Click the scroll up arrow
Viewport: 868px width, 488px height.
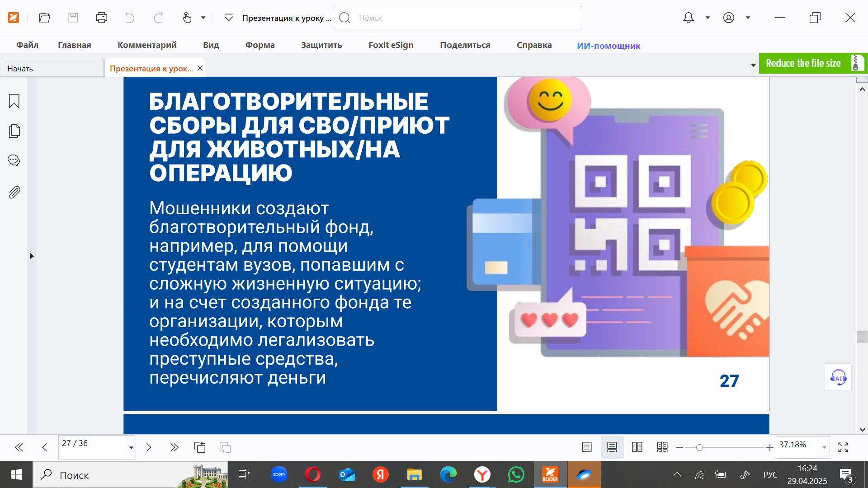[x=862, y=89]
